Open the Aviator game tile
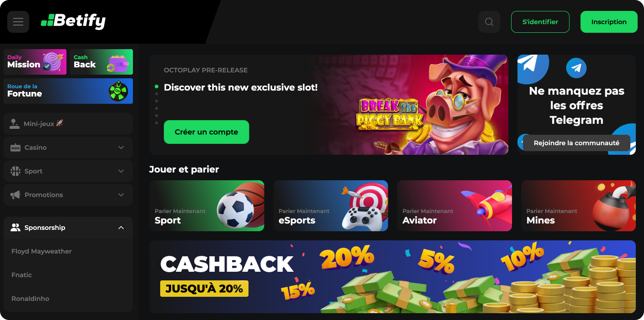This screenshot has width=644, height=320. coord(454,206)
